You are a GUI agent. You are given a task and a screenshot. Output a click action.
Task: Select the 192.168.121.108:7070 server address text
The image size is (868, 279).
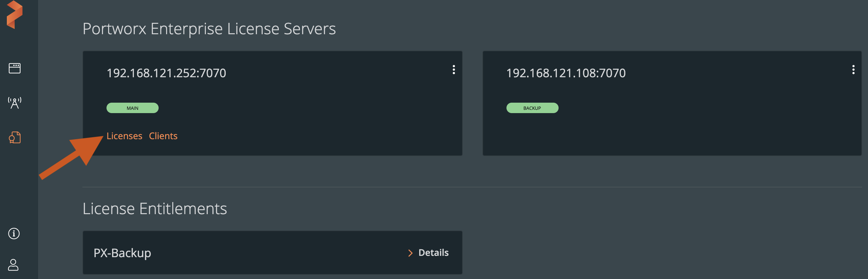click(x=566, y=73)
